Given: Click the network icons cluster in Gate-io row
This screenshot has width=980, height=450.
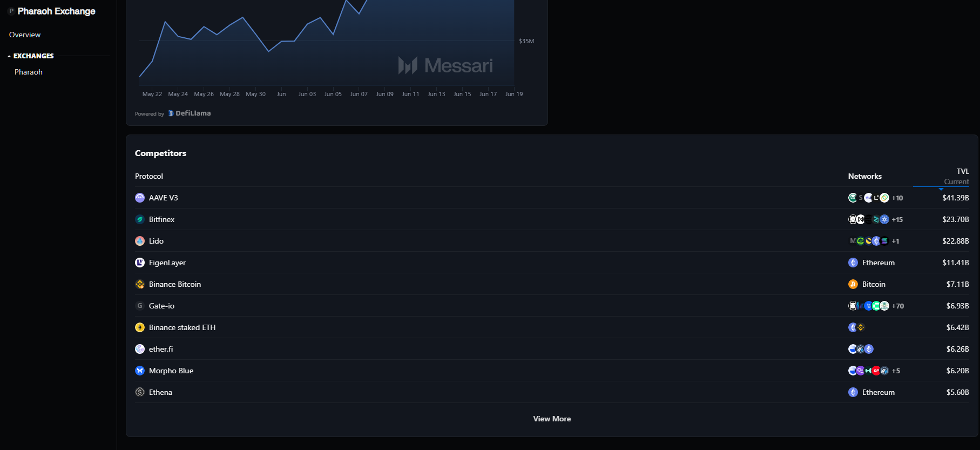Looking at the screenshot, I should tap(869, 306).
